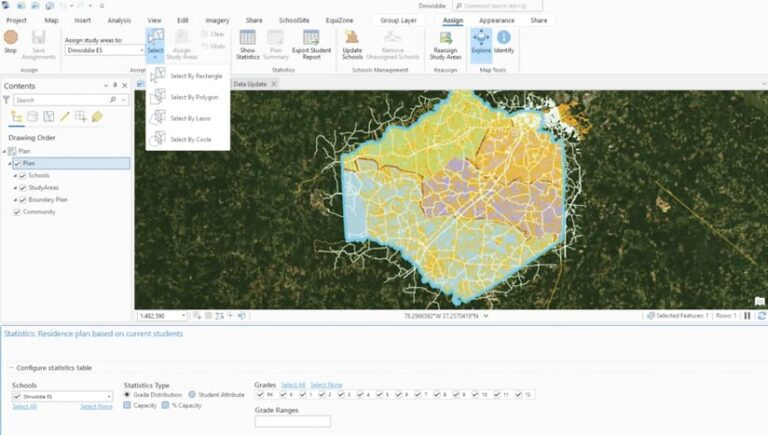The image size is (768, 435).
Task: Select the Grade Distribution radio button
Action: (127, 394)
